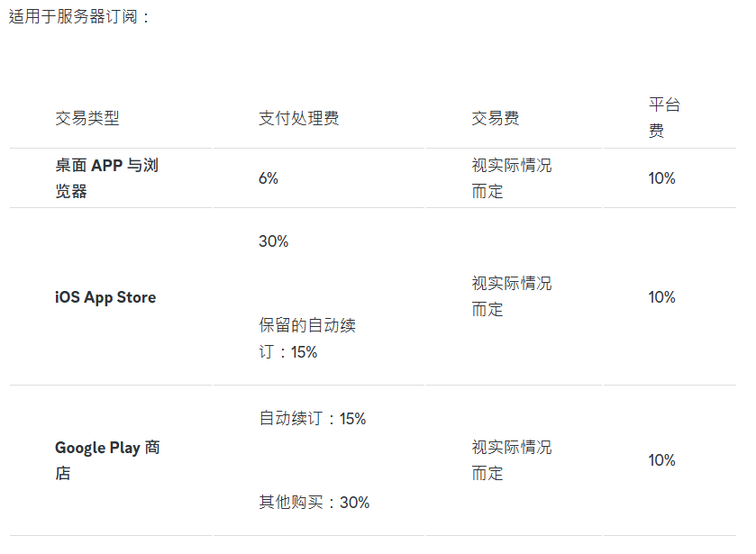The width and height of the screenshot is (756, 554).
Task: Click the 其他购买：30% text
Action: tap(314, 502)
